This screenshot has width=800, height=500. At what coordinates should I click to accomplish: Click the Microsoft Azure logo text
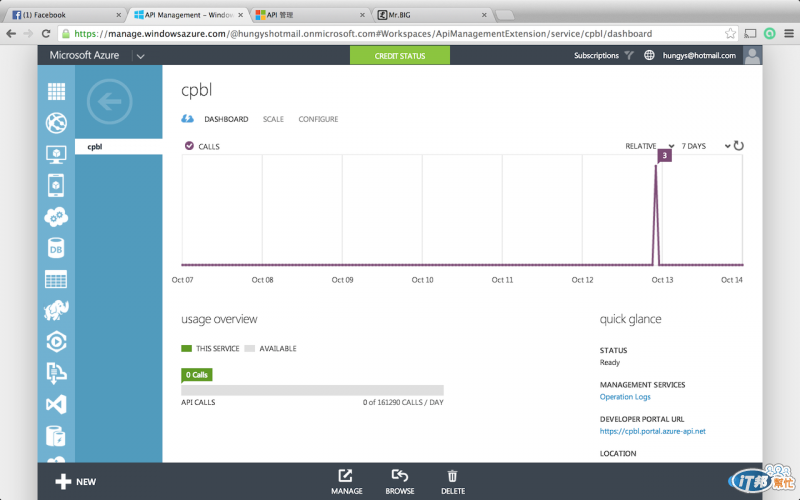coord(84,55)
